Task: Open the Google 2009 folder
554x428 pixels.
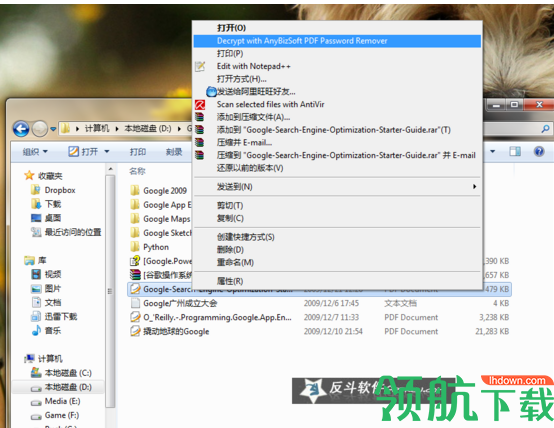Action: click(x=158, y=191)
